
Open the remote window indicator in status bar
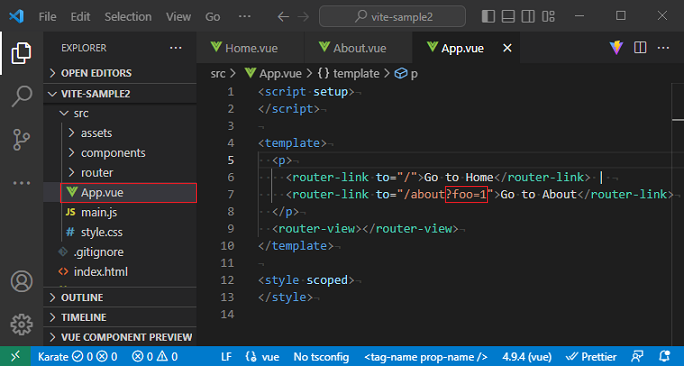pos(15,356)
